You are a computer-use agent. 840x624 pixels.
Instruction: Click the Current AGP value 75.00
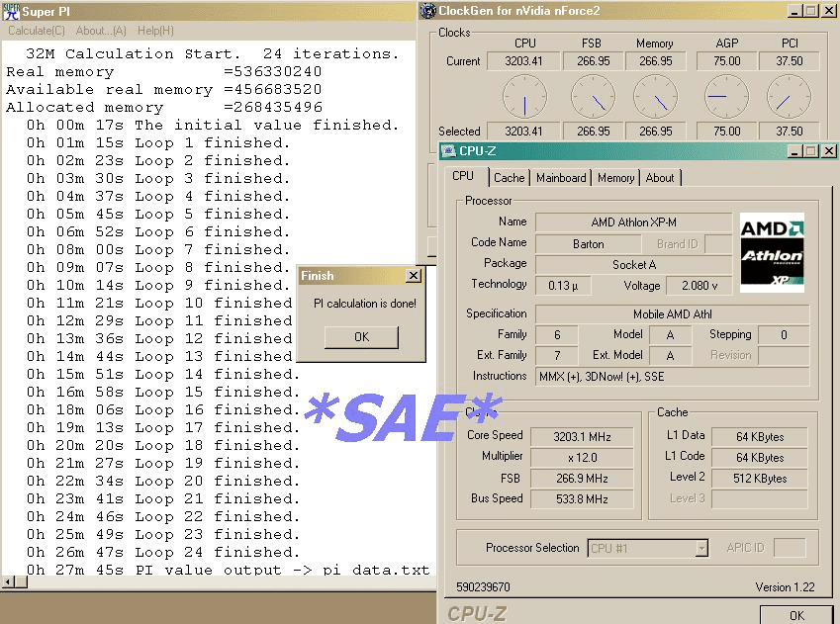[x=726, y=61]
